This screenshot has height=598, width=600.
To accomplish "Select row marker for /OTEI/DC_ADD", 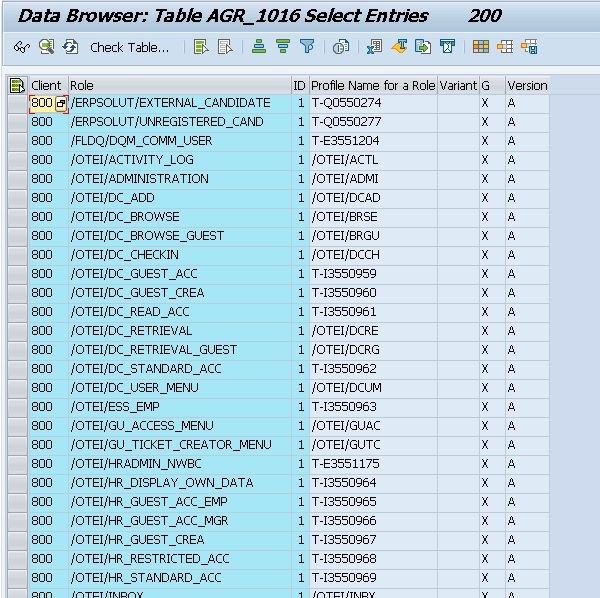I will 17,199.
